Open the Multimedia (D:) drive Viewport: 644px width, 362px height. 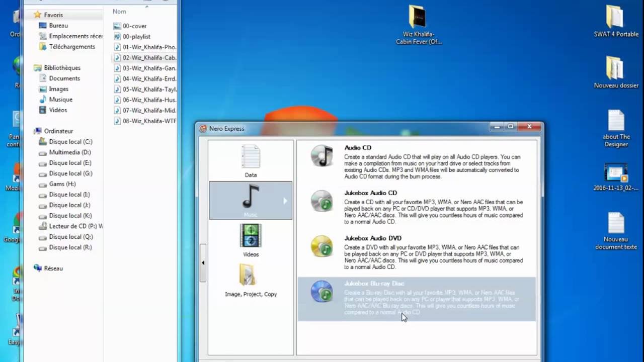tap(65, 152)
